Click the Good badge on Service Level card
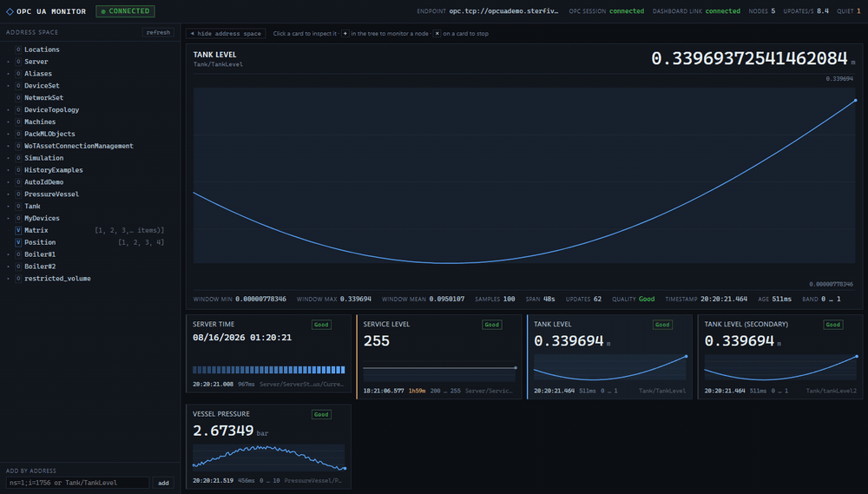The height and width of the screenshot is (494, 868). [x=491, y=325]
